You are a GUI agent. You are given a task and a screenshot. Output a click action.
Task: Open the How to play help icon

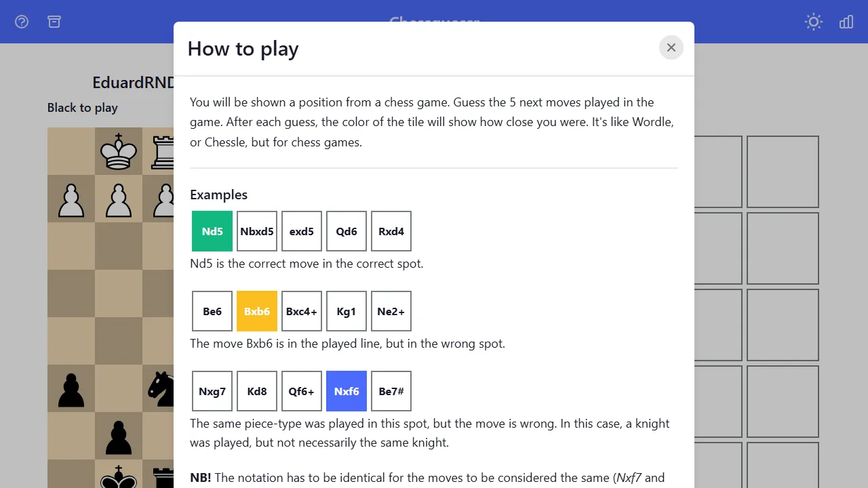pos(21,22)
